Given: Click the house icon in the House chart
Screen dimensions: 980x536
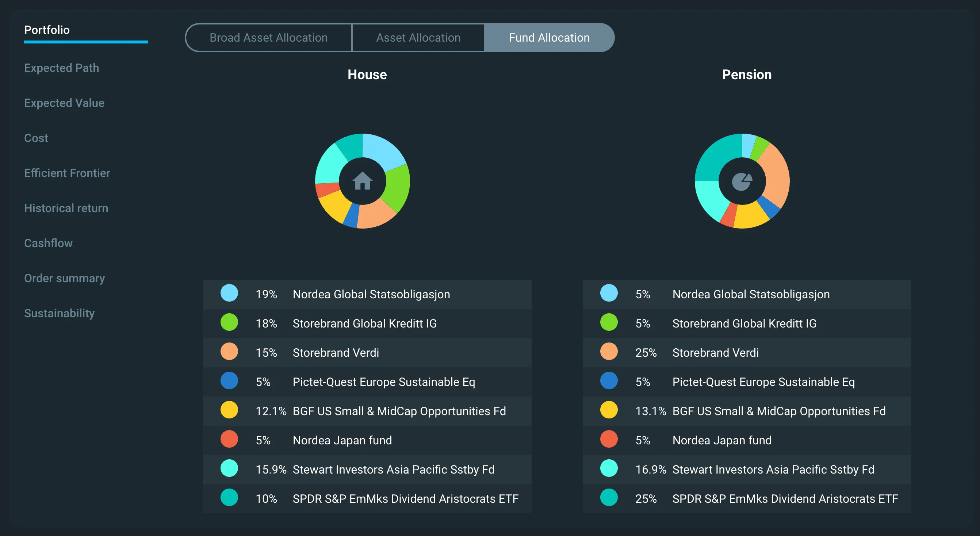Looking at the screenshot, I should (362, 181).
